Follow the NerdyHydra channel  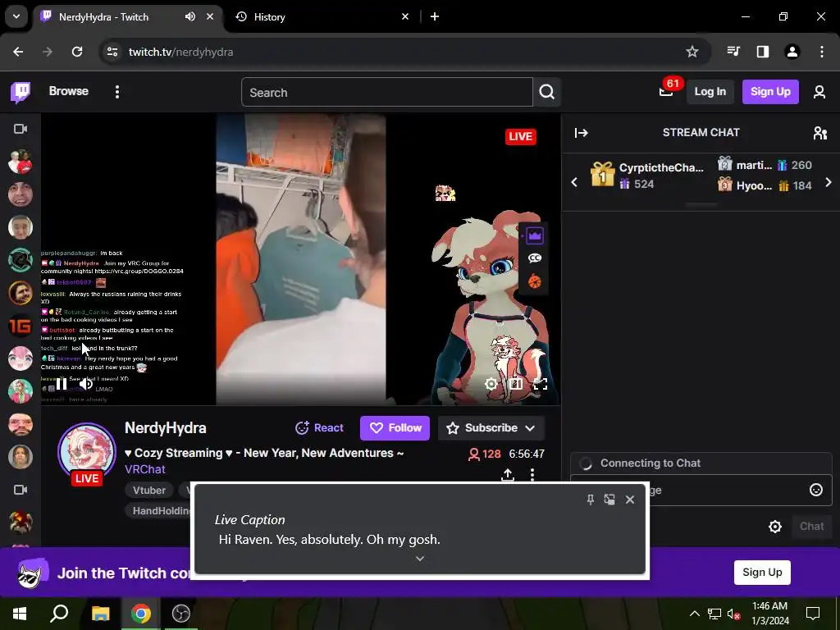tap(395, 428)
